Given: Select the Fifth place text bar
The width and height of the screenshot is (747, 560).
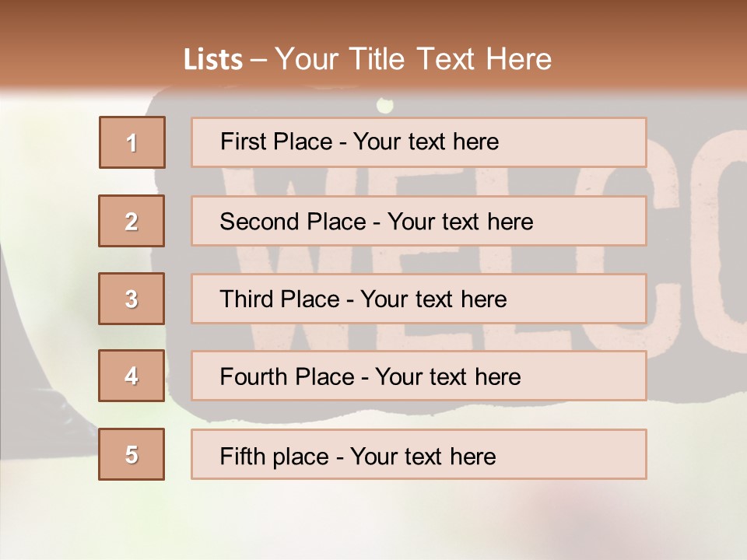Looking at the screenshot, I should (419, 453).
